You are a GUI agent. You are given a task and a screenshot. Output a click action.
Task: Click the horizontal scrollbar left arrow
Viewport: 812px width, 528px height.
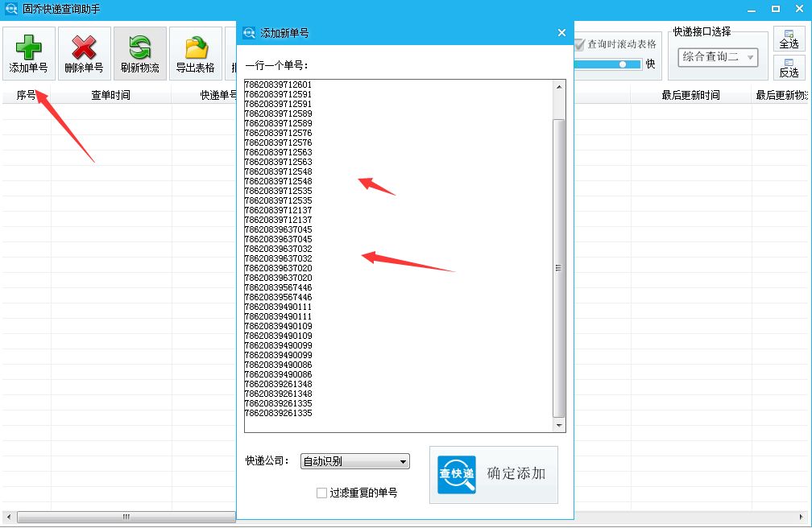(8, 517)
